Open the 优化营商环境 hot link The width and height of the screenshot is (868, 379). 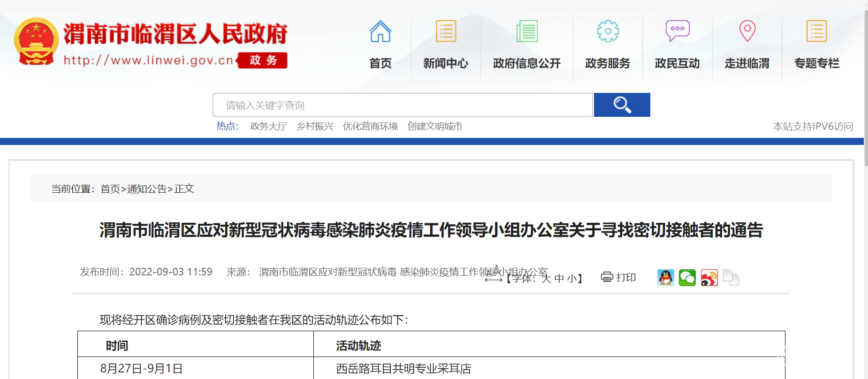pyautogui.click(x=370, y=126)
